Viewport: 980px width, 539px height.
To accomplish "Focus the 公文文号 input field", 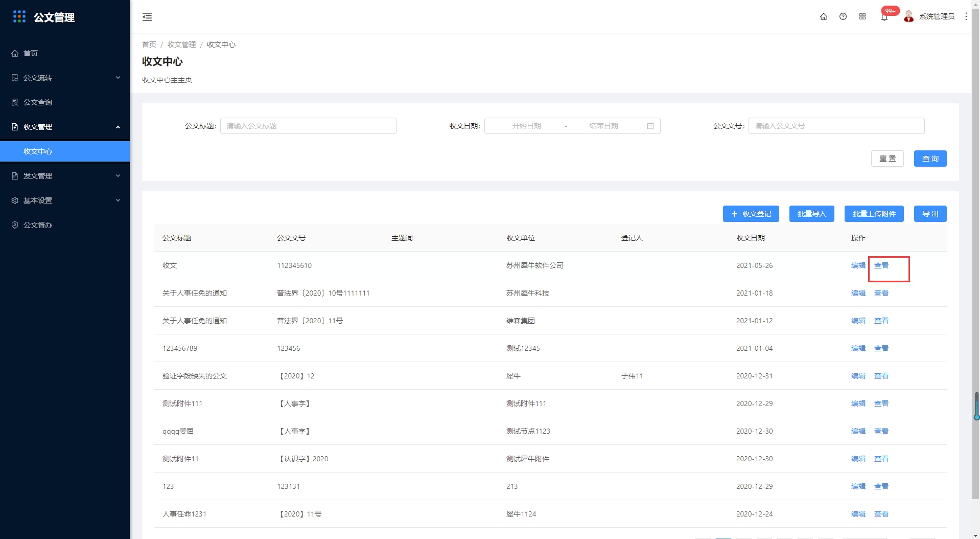I will (836, 126).
